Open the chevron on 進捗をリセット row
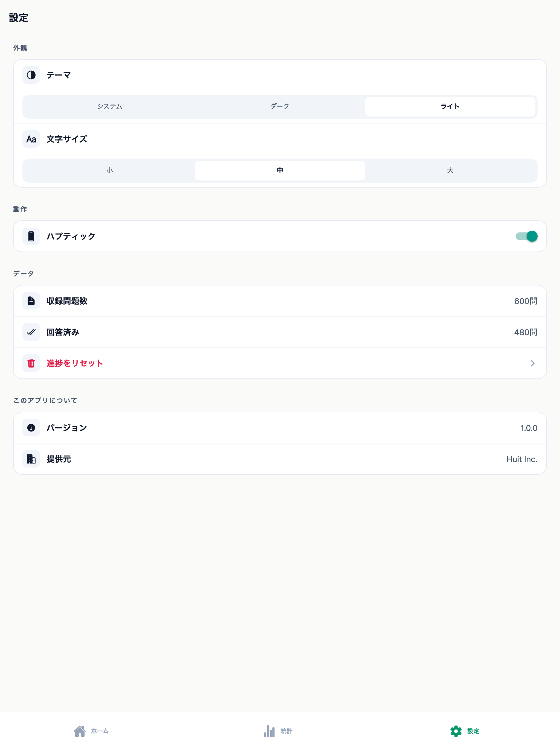The width and height of the screenshot is (560, 747). [532, 363]
